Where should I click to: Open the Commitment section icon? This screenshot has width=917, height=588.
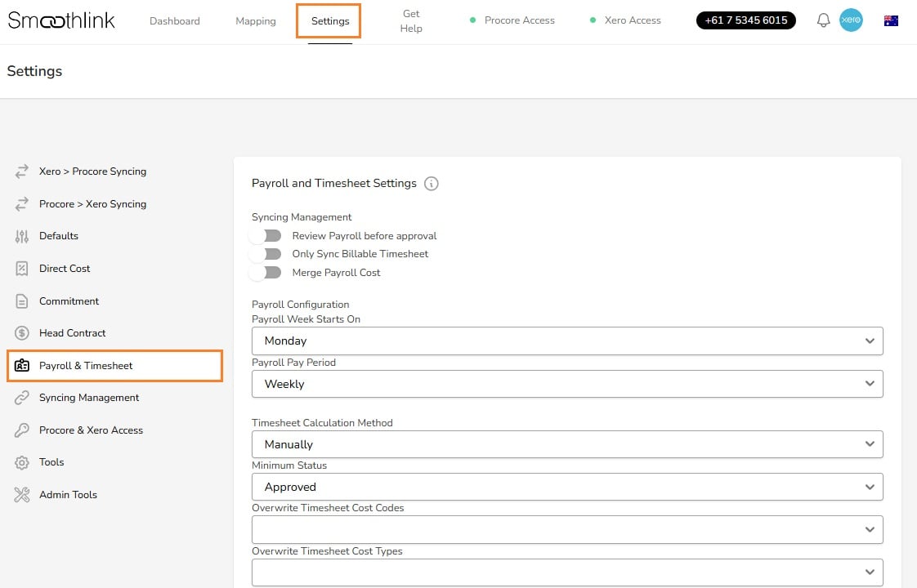(x=20, y=301)
